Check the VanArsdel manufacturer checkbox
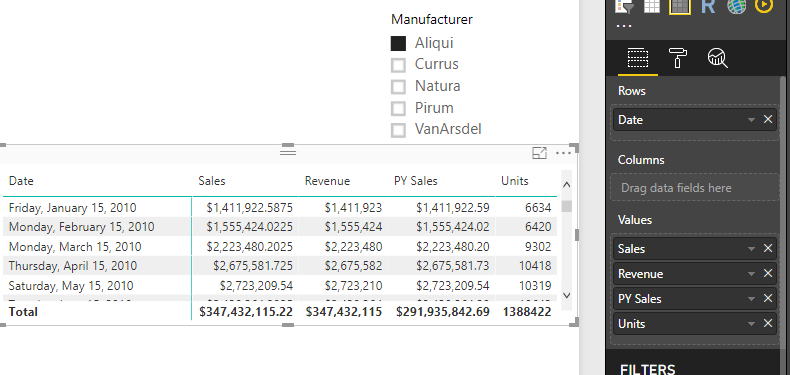 pyautogui.click(x=398, y=130)
